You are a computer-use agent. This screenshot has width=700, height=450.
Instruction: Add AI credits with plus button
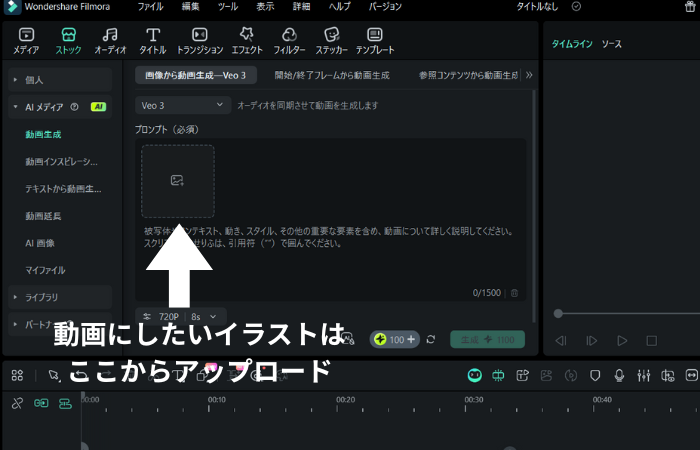coord(411,339)
